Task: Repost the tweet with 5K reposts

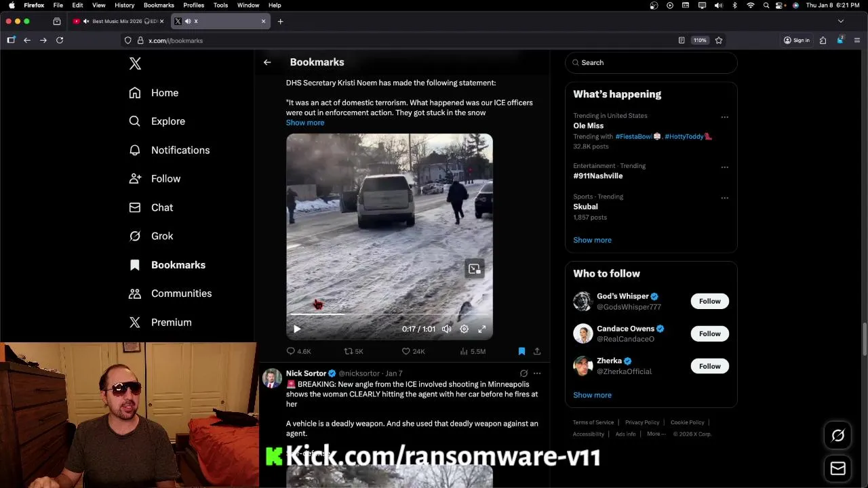Action: coord(353,351)
